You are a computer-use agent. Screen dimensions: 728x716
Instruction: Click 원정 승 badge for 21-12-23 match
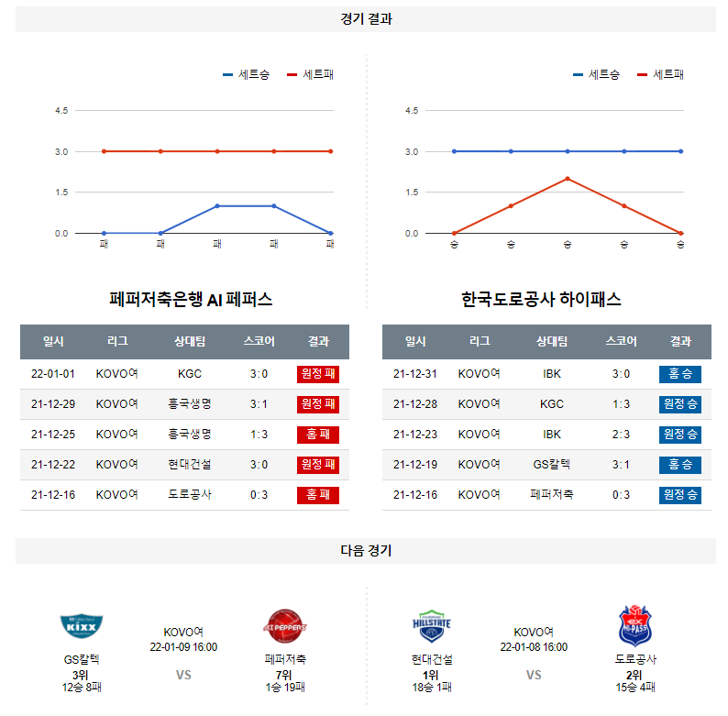pos(680,435)
